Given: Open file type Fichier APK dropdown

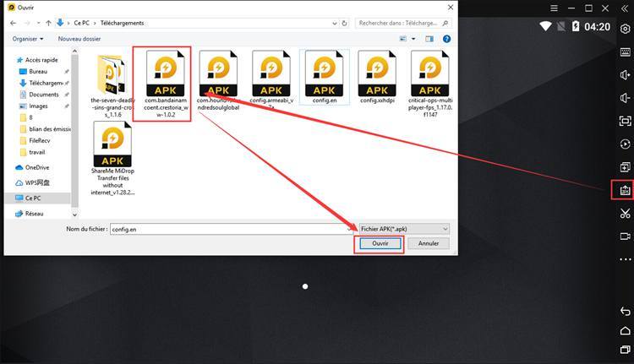Looking at the screenshot, I should coord(404,229).
